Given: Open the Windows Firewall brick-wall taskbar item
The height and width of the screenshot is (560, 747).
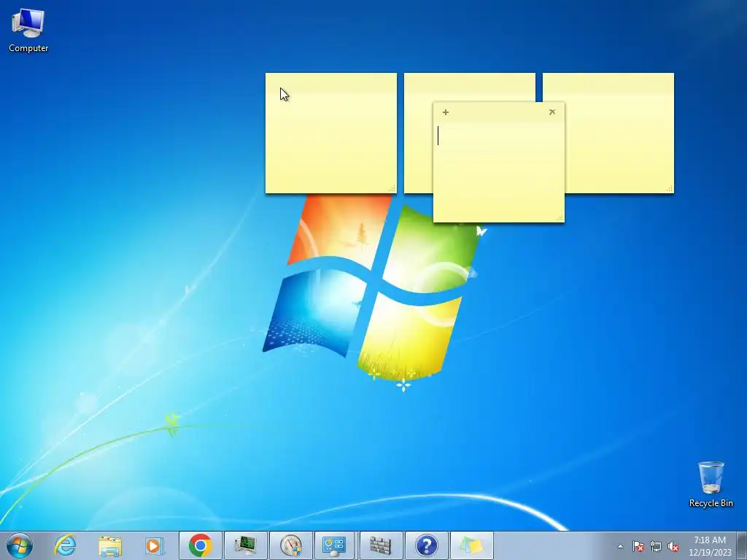Looking at the screenshot, I should (381, 545).
